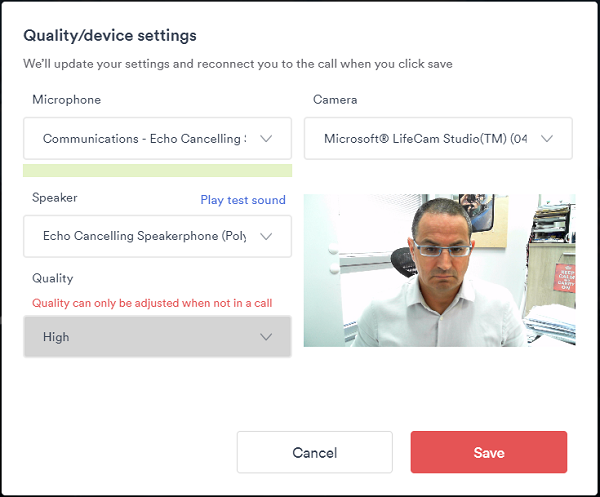
Task: Click the Microphone field label
Action: (x=66, y=100)
